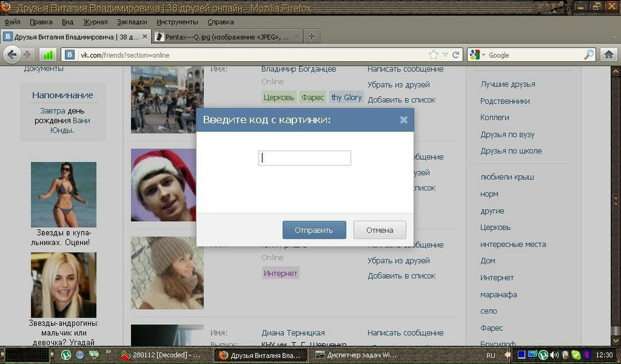Image resolution: width=621 pixels, height=364 pixels.
Task: Open a new tab with the plus button
Action: point(311,37)
